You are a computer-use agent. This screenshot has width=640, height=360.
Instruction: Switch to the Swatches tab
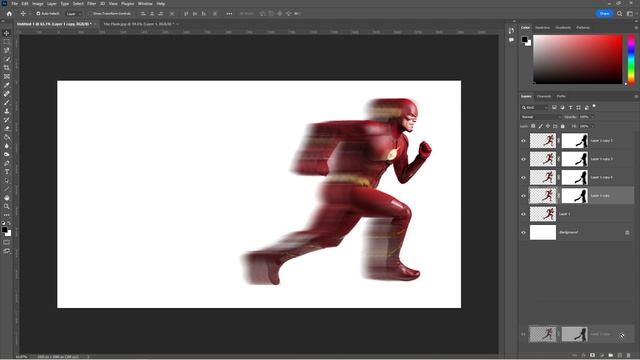(x=542, y=28)
